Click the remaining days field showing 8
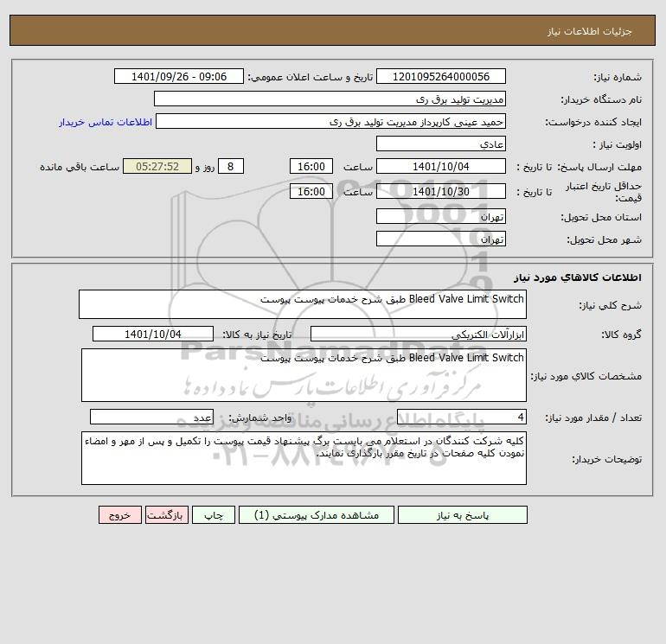Screen dimensions: 666x644 231,167
